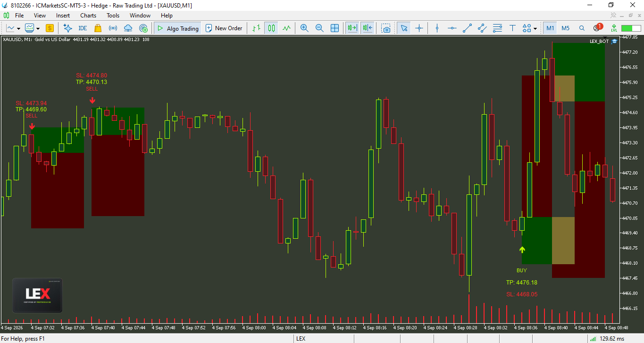644x343 pixels.
Task: Click the TP: 4476.18 label
Action: [522, 283]
